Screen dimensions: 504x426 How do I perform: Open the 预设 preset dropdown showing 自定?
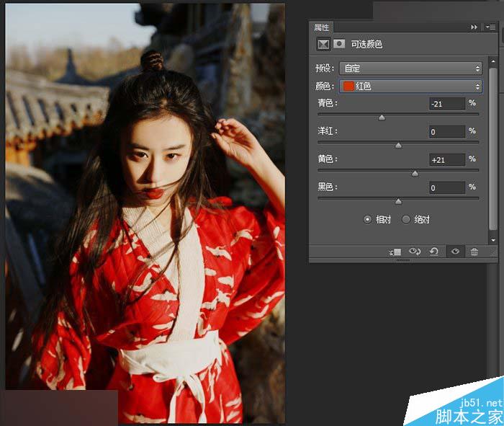point(411,68)
